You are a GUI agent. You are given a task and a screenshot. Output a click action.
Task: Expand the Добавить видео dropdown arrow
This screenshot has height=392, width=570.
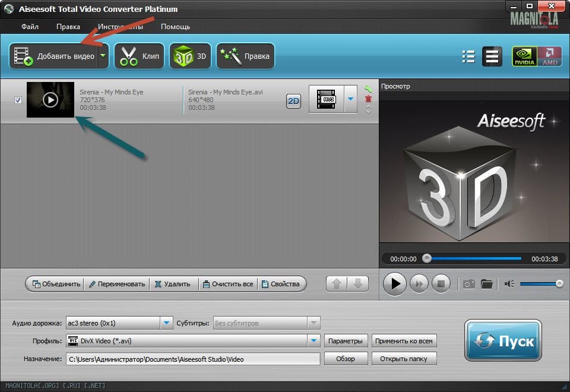tap(103, 56)
